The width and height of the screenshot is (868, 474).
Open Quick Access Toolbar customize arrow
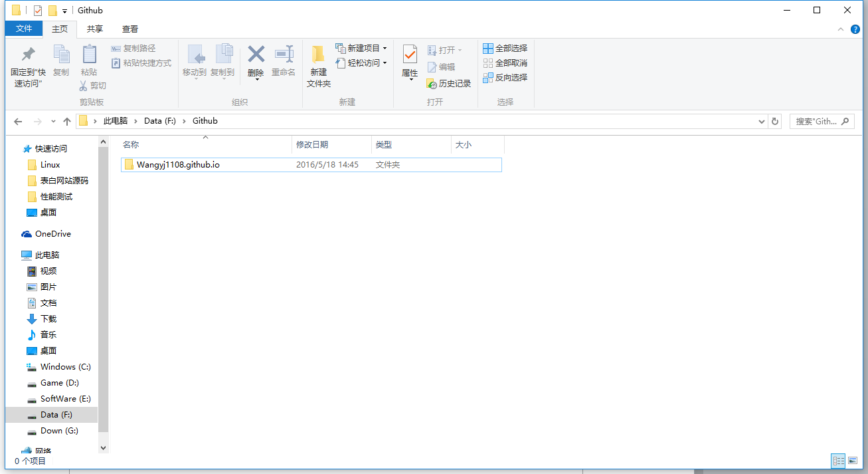click(x=64, y=11)
